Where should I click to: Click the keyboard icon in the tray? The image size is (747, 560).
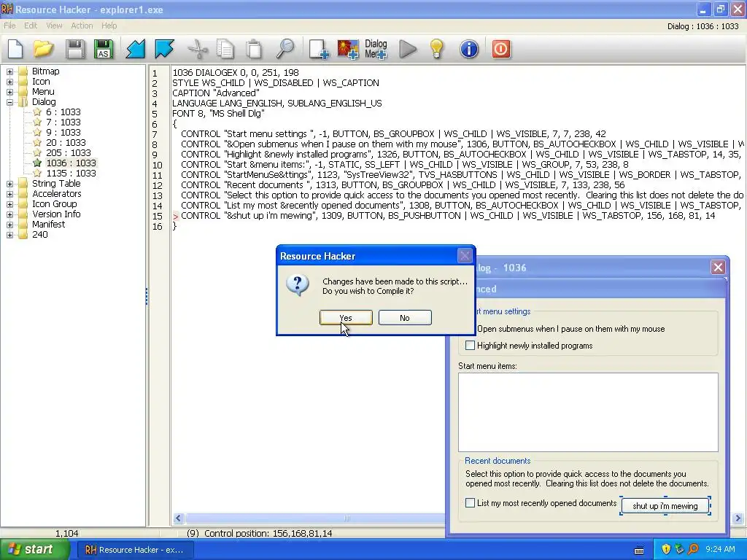click(639, 550)
